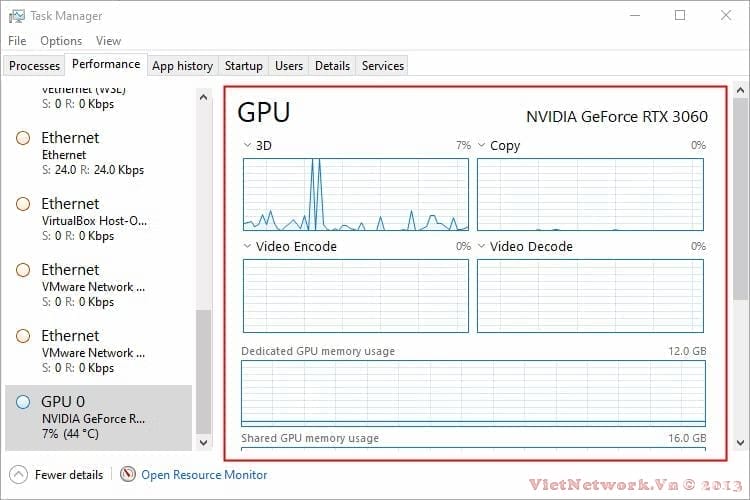750x500 pixels.
Task: Click the sidebar scroll up arrow
Action: click(x=204, y=98)
